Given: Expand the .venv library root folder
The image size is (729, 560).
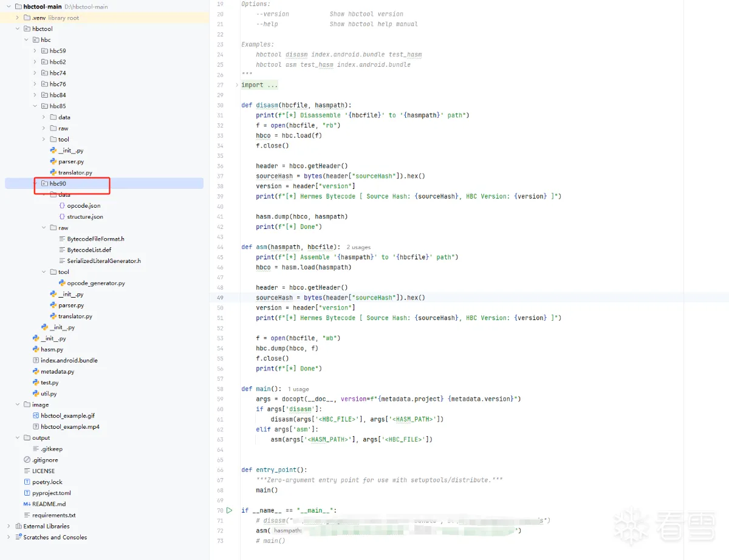Looking at the screenshot, I should pos(18,18).
